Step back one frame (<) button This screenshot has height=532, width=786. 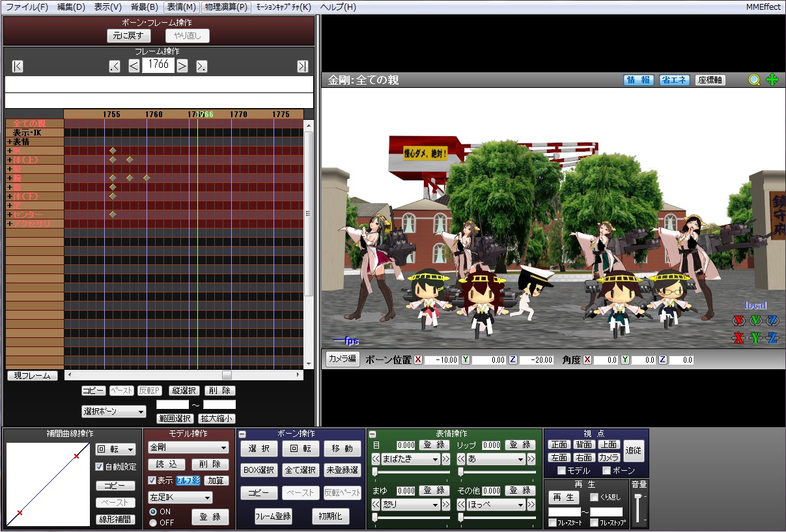pyautogui.click(x=133, y=66)
